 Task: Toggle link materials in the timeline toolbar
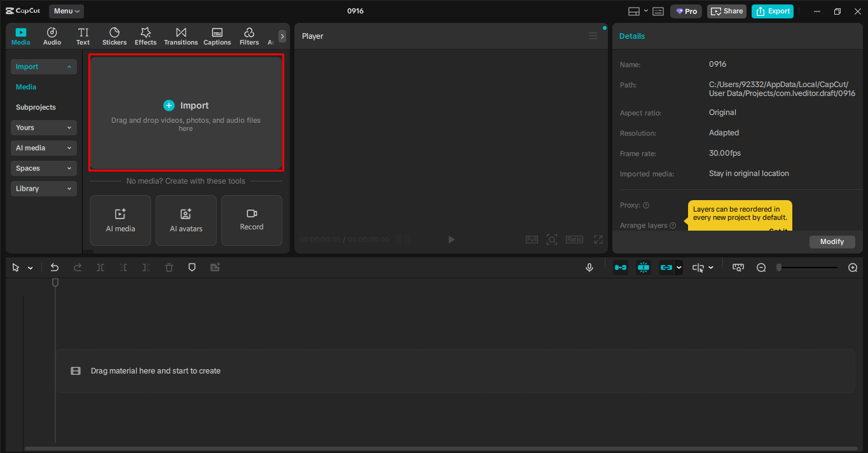point(666,267)
